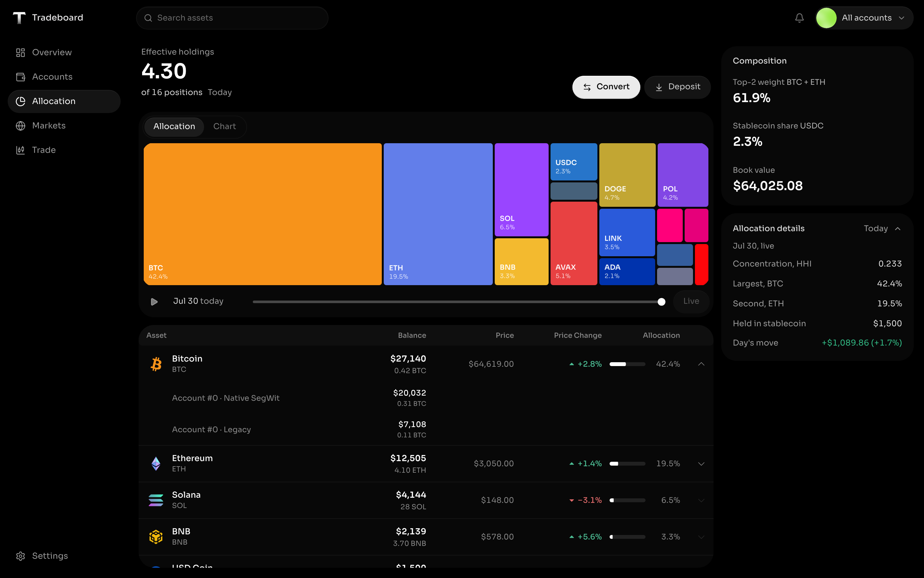Viewport: 924px width, 578px height.
Task: Click the Allocation pie icon
Action: (21, 101)
